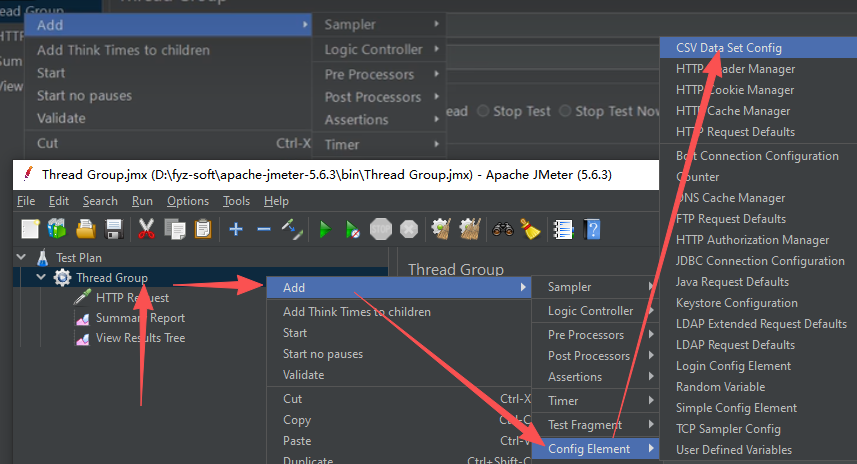The height and width of the screenshot is (464, 857).
Task: Open the Run menu
Action: coord(142,201)
